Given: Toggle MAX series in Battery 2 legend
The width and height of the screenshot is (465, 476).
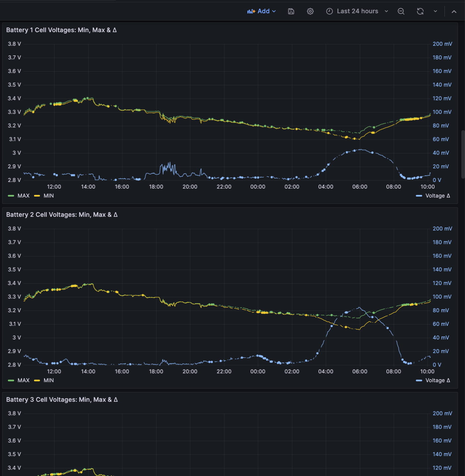Looking at the screenshot, I should point(24,381).
